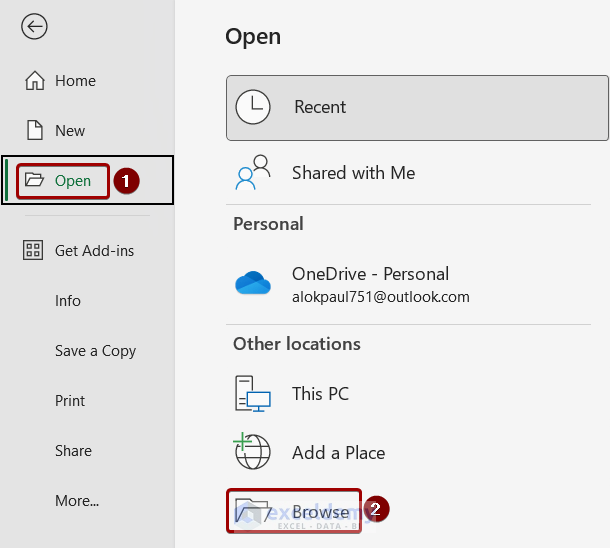The width and height of the screenshot is (610, 548).
Task: Select the Share menu entry
Action: pyautogui.click(x=73, y=451)
